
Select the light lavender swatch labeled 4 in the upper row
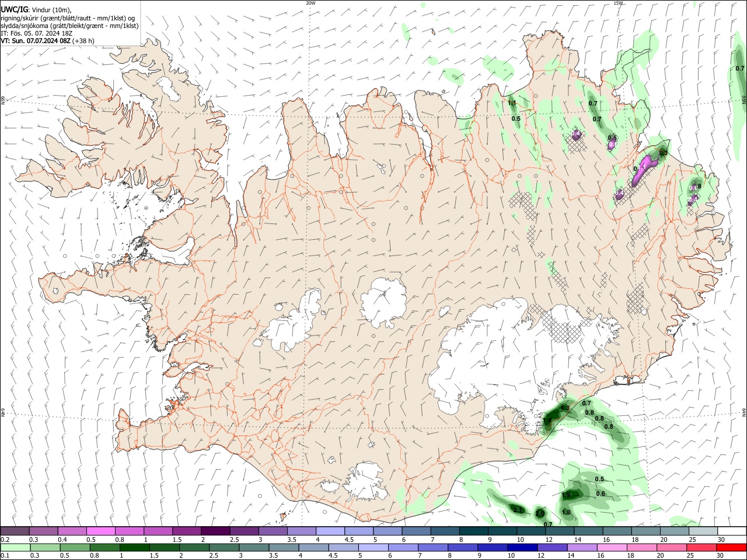[x=330, y=531]
